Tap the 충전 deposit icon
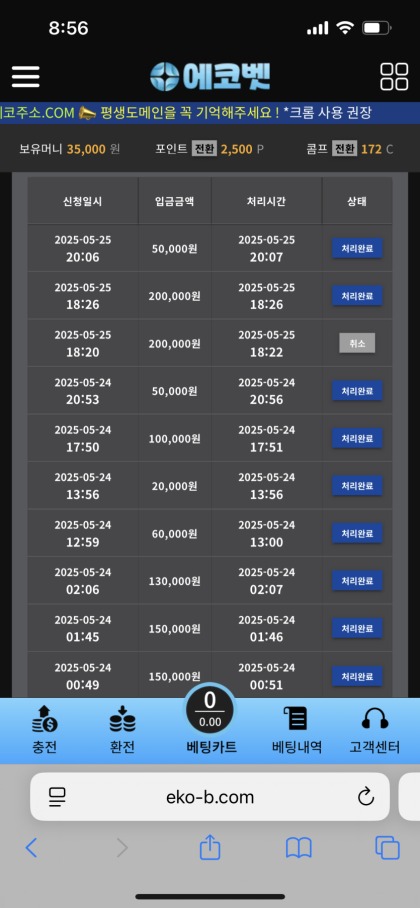This screenshot has height=908, width=420. (x=45, y=720)
